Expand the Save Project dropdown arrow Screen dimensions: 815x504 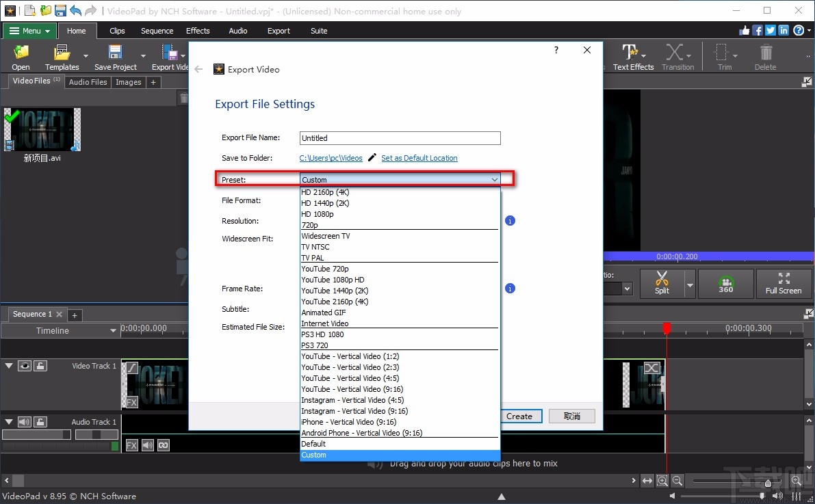143,55
